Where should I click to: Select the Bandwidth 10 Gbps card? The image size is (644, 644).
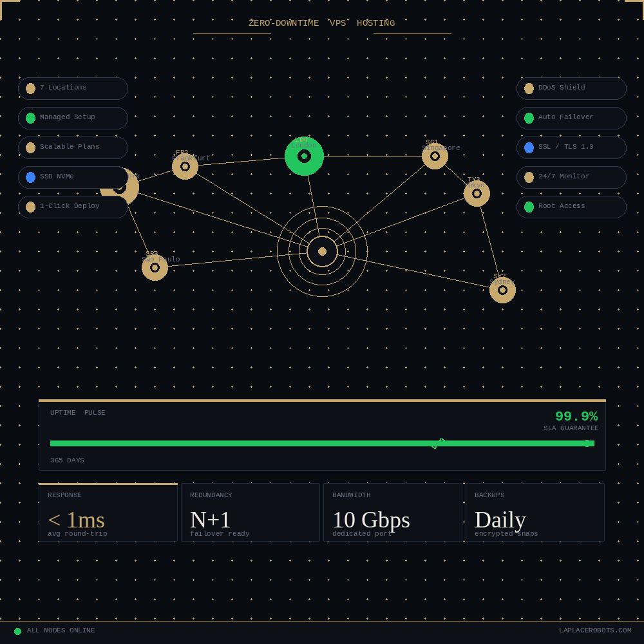[x=393, y=513]
